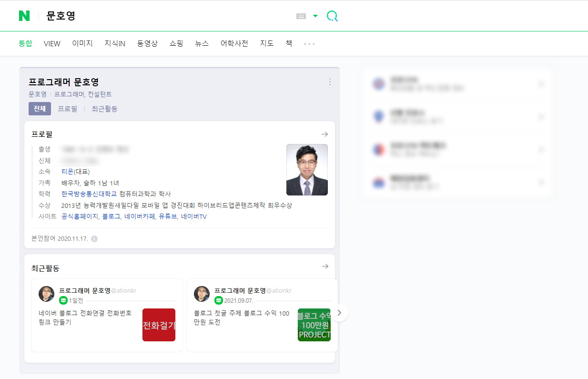Open the 프로필 section arrow

[325, 134]
